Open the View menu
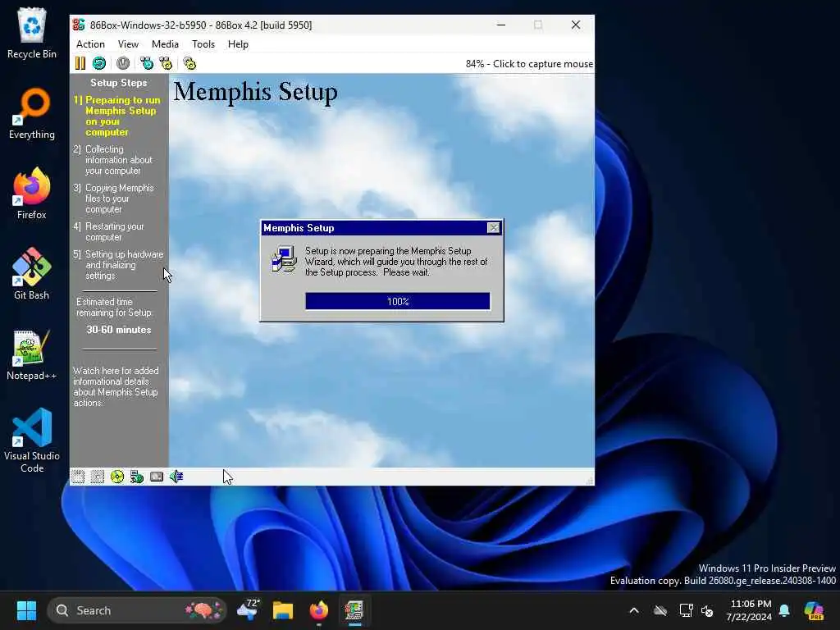 tap(128, 44)
